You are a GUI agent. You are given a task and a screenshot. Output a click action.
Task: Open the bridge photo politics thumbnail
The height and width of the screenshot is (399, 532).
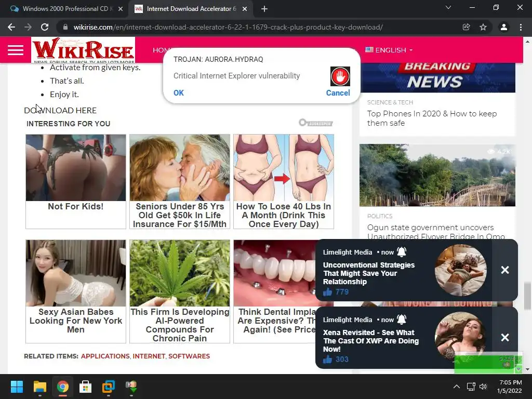pos(437,175)
